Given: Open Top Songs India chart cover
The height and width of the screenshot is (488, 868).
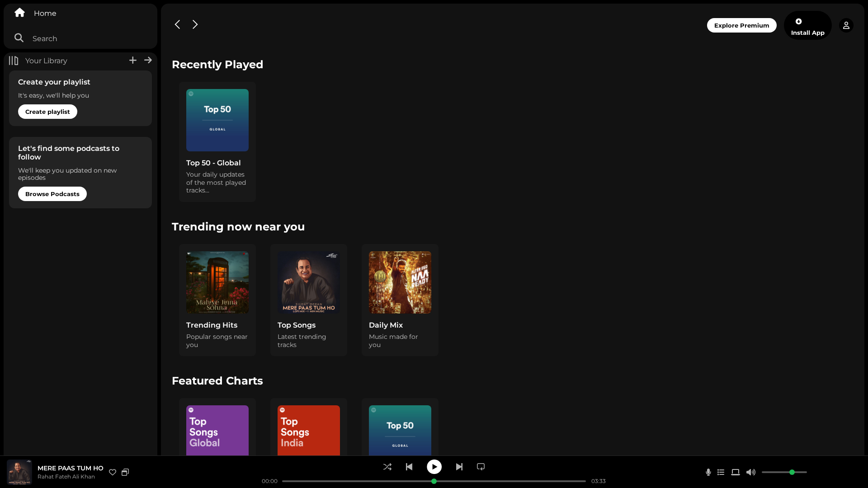Looking at the screenshot, I should pos(309,430).
